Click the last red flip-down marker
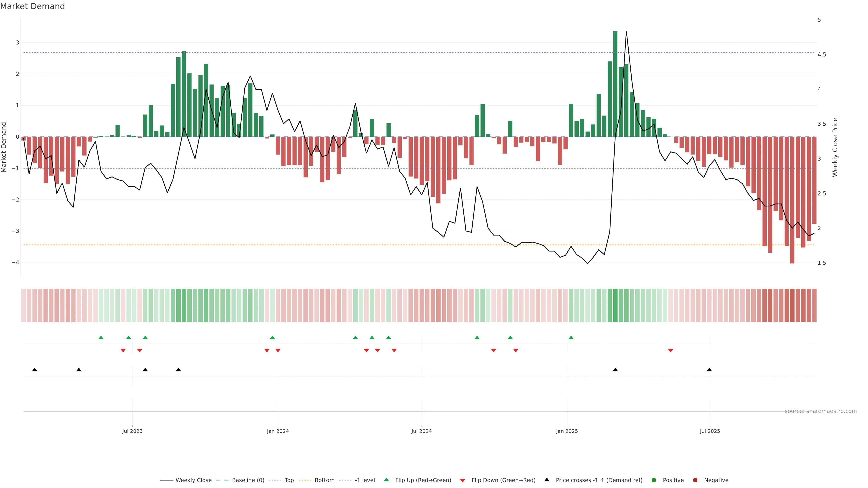The height and width of the screenshot is (488, 868). click(x=670, y=351)
